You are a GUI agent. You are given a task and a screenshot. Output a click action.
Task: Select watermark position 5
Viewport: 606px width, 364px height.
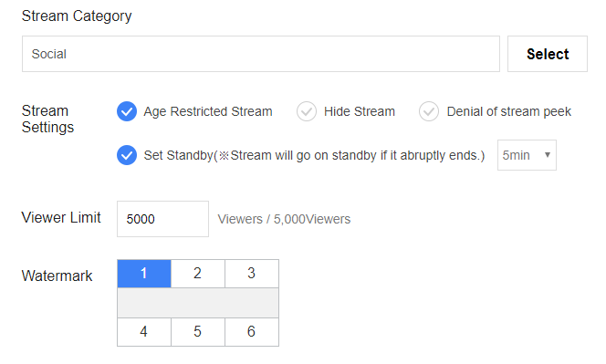(198, 332)
